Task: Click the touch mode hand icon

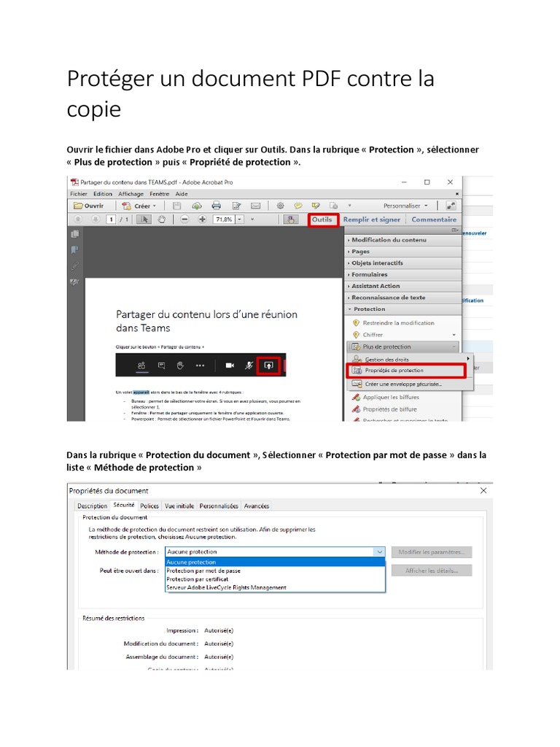Action: (x=290, y=219)
